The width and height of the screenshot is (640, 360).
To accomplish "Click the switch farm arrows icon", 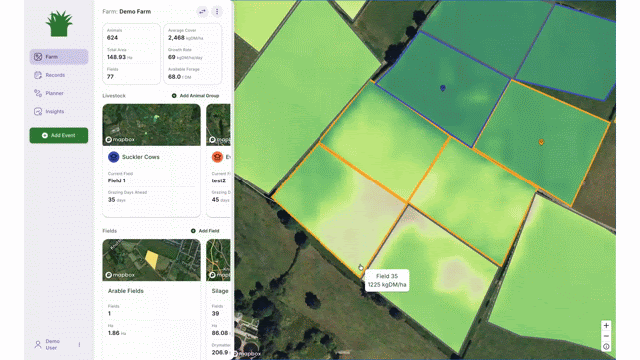I will click(202, 11).
